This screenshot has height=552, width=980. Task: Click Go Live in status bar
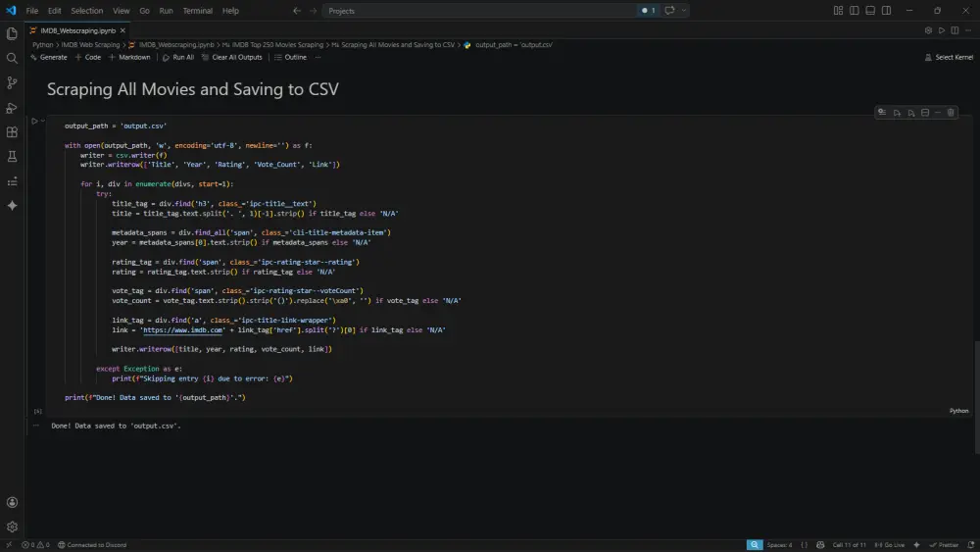pyautogui.click(x=890, y=545)
